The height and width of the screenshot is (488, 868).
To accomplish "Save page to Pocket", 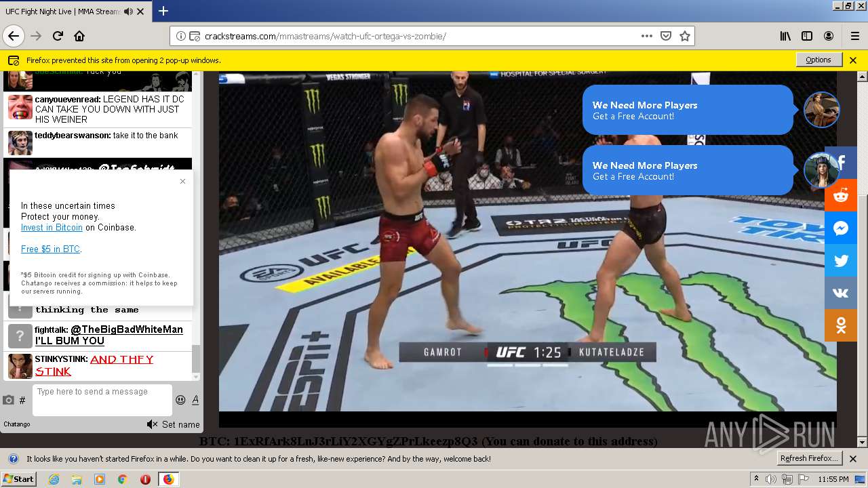I will [x=666, y=36].
